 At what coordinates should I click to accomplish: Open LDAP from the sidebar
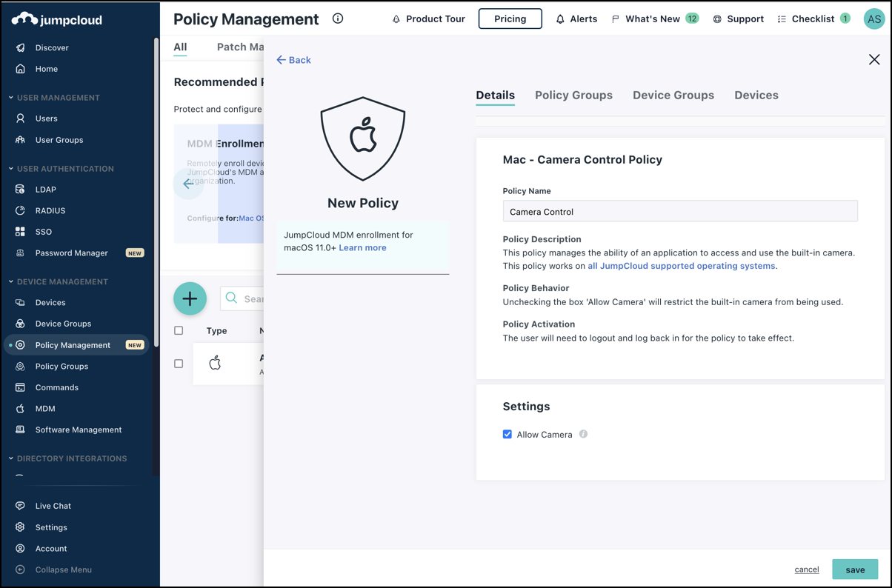[x=45, y=190]
